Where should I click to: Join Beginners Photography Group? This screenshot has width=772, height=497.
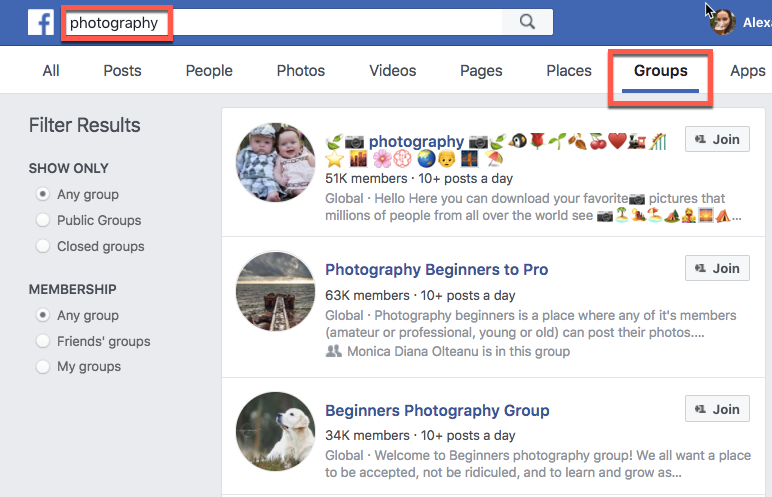pos(717,409)
